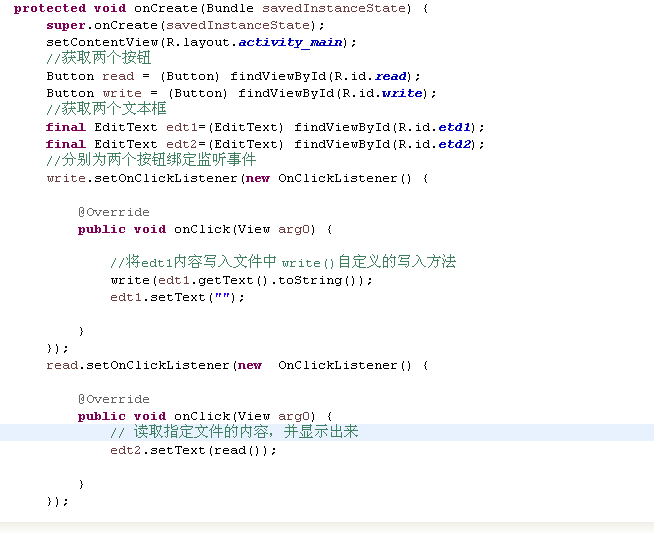Viewport: 654px width, 533px height.
Task: Click the 'final EditText edt2=' declaration line
Action: pyautogui.click(x=265, y=144)
